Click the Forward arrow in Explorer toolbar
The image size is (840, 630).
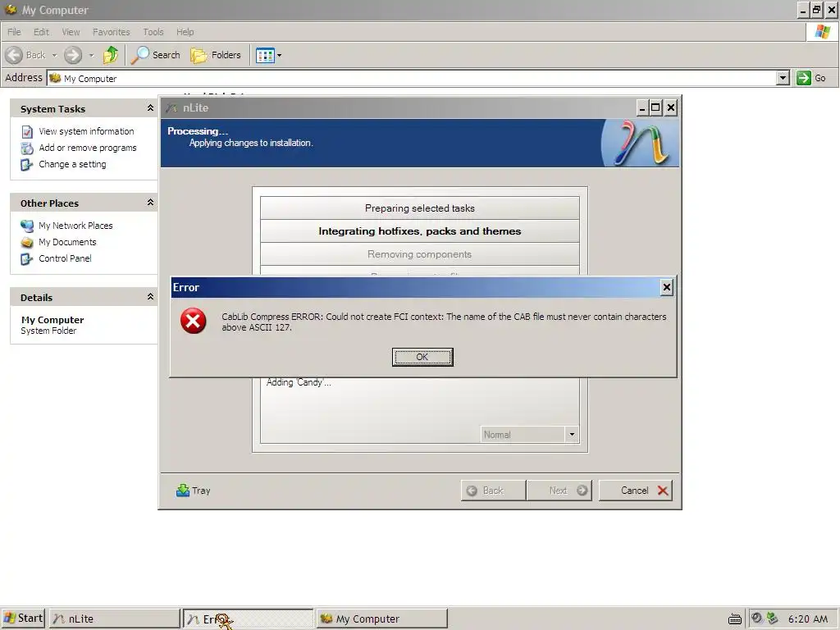73,55
